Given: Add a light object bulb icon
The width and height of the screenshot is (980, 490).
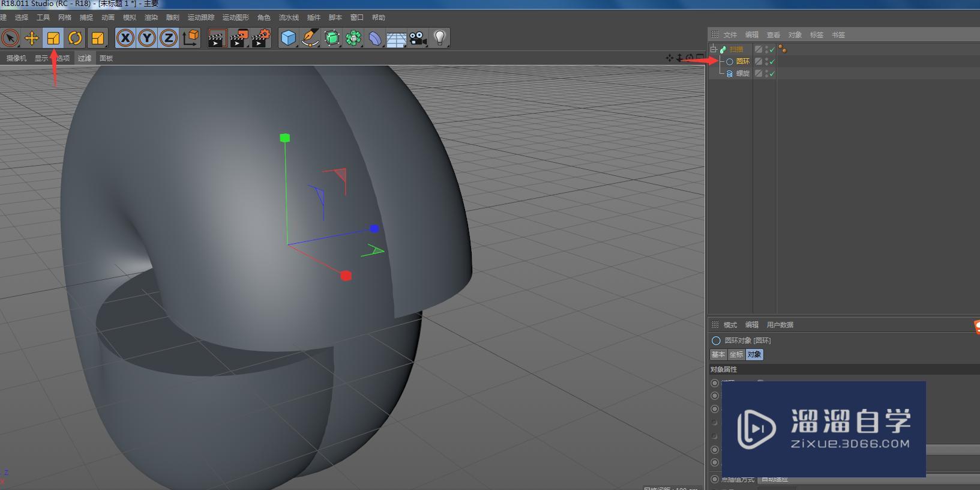Looking at the screenshot, I should click(x=440, y=38).
